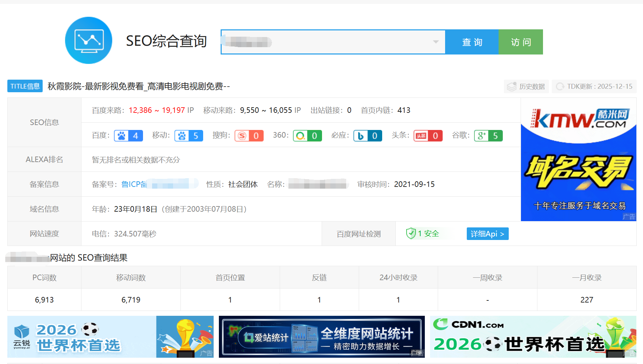Click 24小时收录 value 1
Image resolution: width=643 pixels, height=364 pixels.
coord(398,300)
